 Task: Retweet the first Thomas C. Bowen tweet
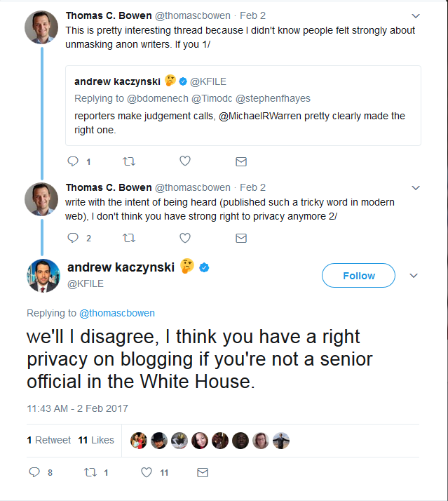pos(129,161)
